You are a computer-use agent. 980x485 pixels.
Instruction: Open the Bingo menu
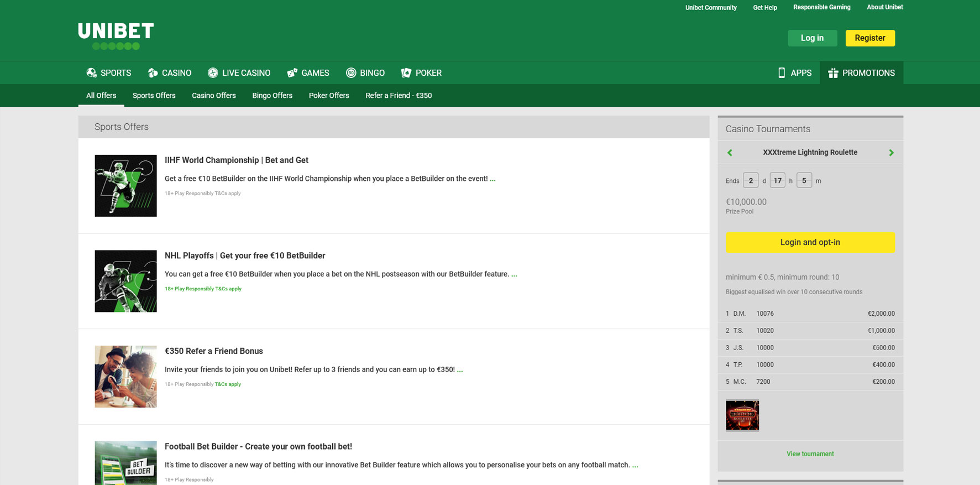pyautogui.click(x=365, y=73)
